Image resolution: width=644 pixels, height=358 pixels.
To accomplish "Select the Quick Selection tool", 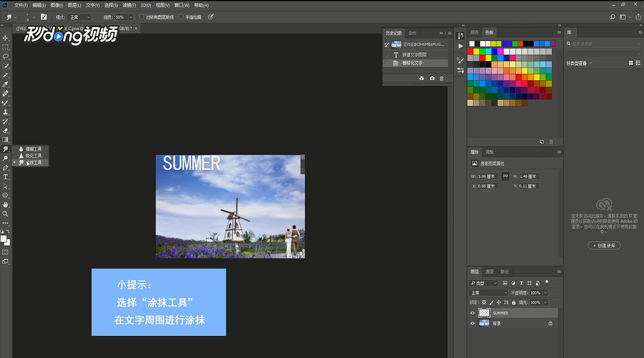I will coord(5,66).
